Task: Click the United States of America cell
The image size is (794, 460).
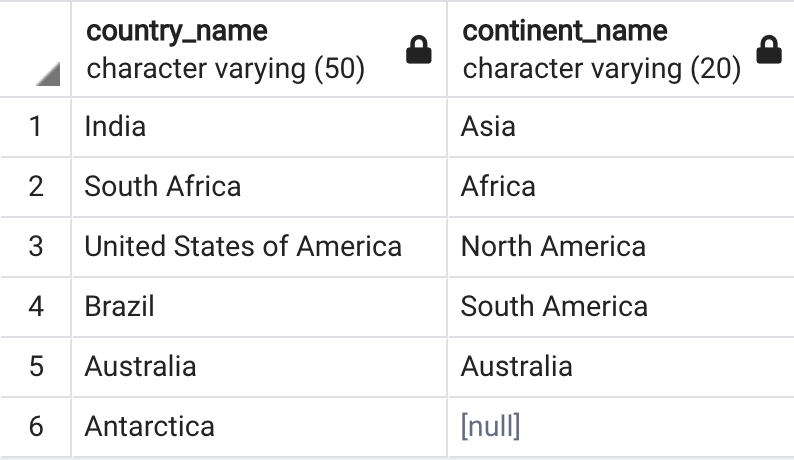Action: coord(259,247)
